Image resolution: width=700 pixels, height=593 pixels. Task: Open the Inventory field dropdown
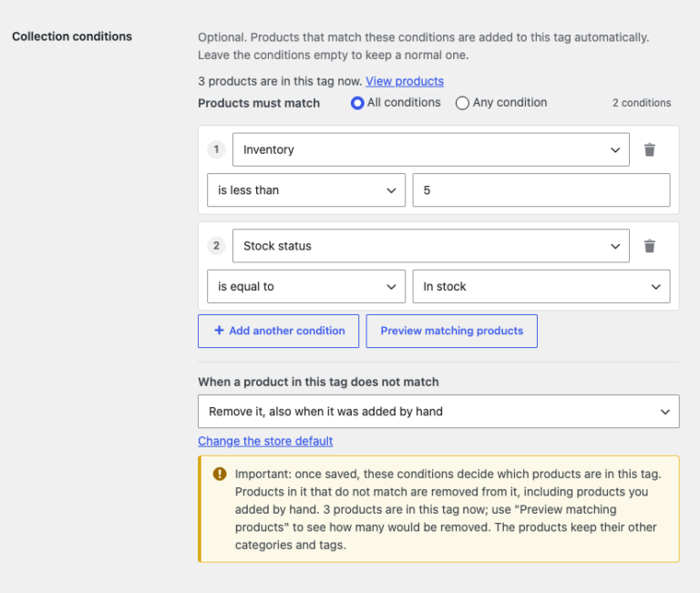tap(431, 149)
